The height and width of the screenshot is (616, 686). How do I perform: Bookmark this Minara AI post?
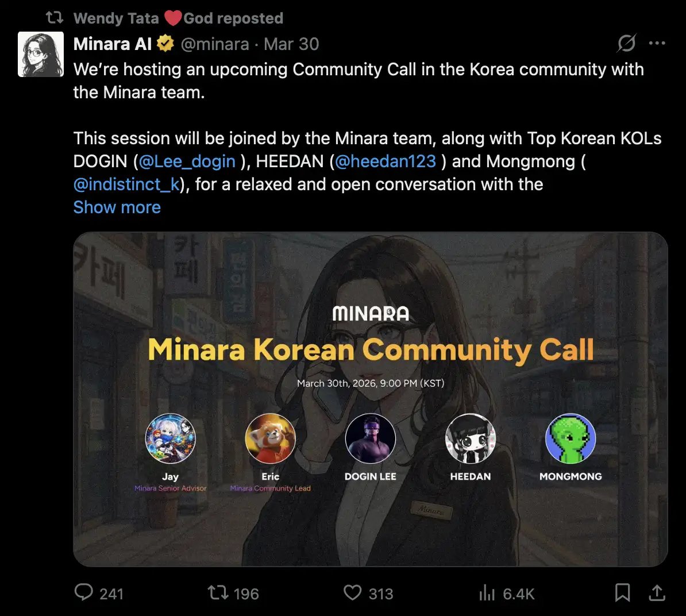point(622,593)
